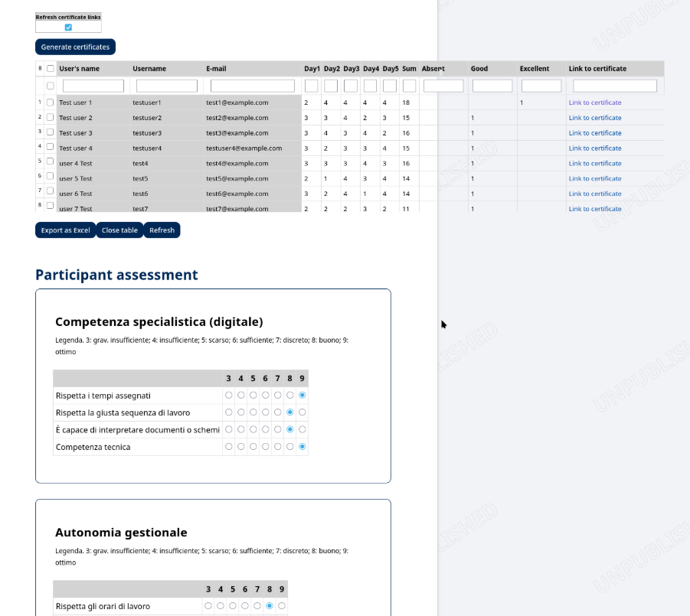Close the table with Close table button
The width and height of the screenshot is (690, 616).
119,230
